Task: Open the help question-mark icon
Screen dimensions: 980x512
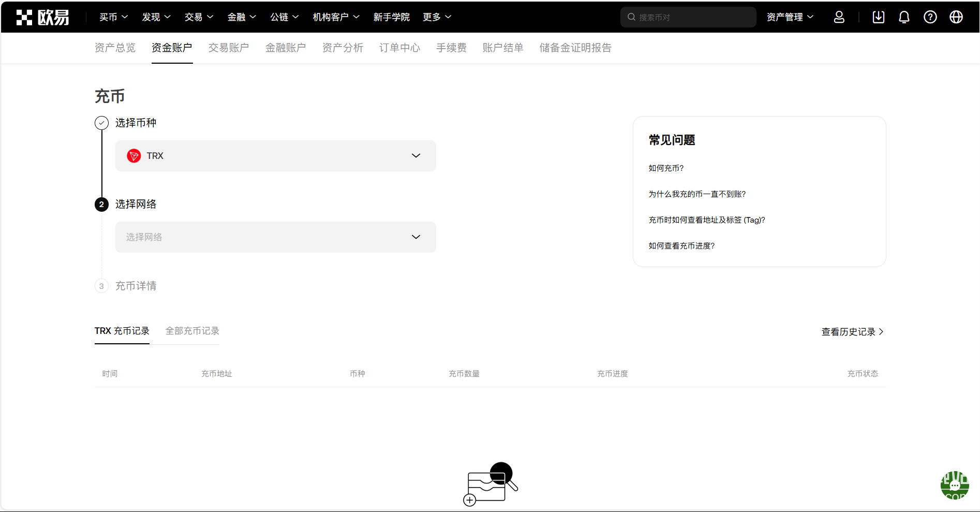Action: (x=930, y=17)
